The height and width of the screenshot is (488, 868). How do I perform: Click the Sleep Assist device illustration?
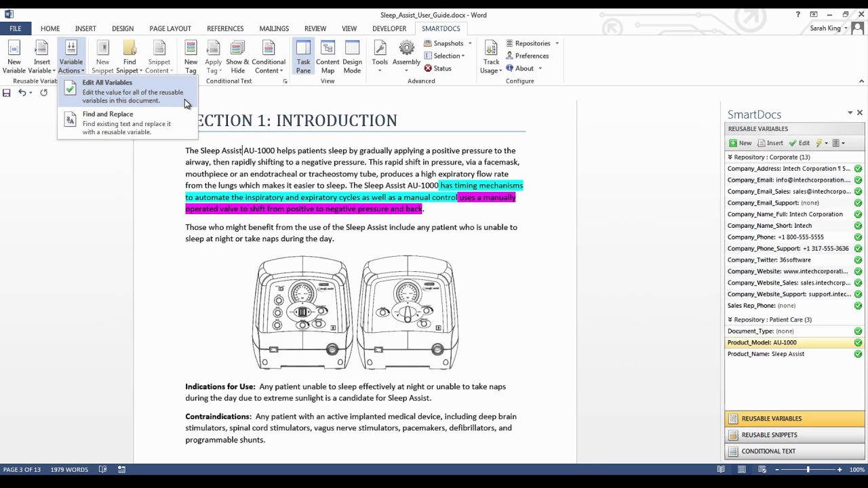[x=355, y=312]
